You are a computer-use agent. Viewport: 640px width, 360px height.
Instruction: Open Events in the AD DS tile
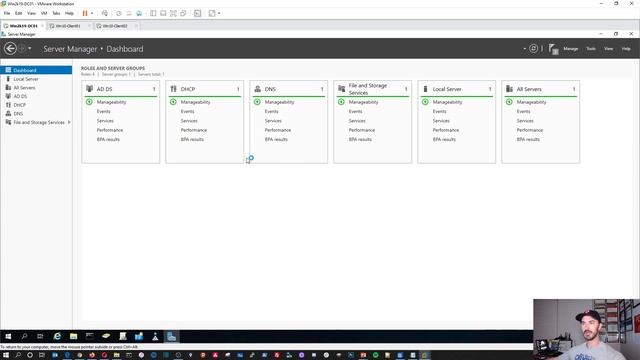pos(104,111)
